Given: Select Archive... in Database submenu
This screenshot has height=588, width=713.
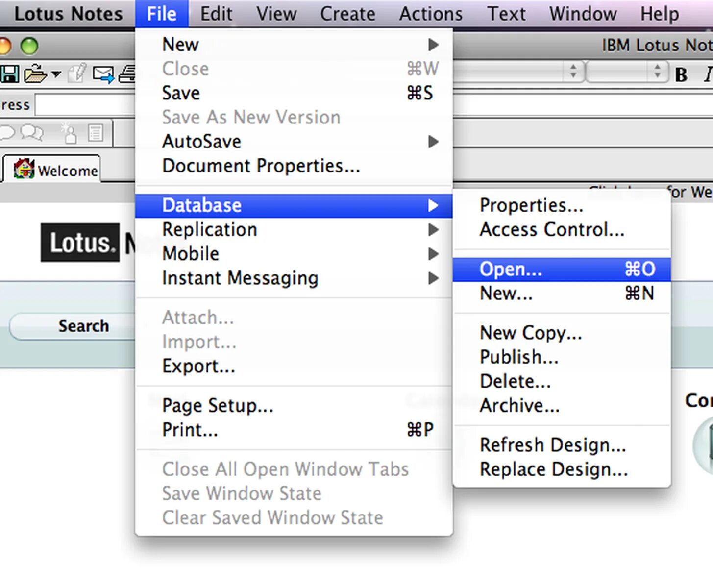Looking at the screenshot, I should tap(562, 406).
